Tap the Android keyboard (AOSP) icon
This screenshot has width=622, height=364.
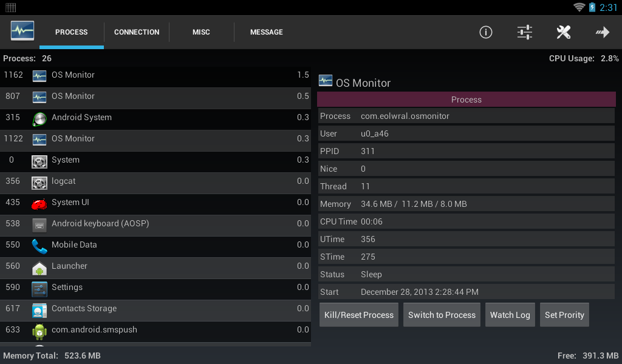[x=39, y=225]
